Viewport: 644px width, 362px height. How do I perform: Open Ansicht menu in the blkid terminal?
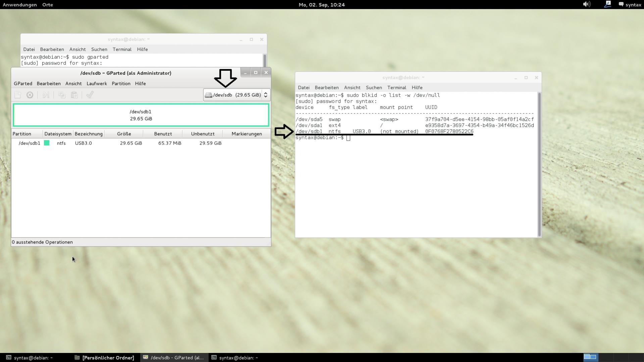[x=352, y=88]
